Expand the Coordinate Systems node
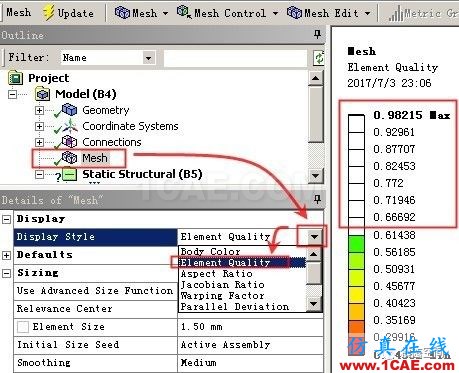 (39, 126)
